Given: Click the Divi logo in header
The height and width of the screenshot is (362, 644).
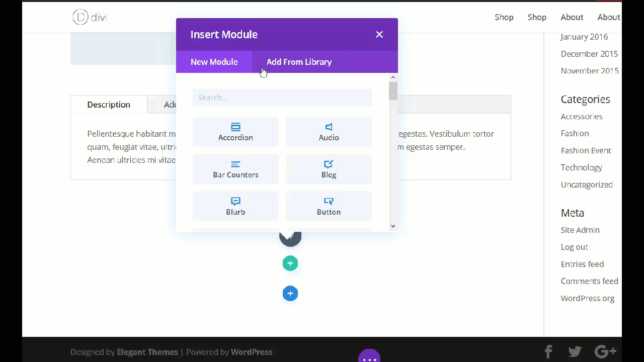Looking at the screenshot, I should tap(90, 17).
